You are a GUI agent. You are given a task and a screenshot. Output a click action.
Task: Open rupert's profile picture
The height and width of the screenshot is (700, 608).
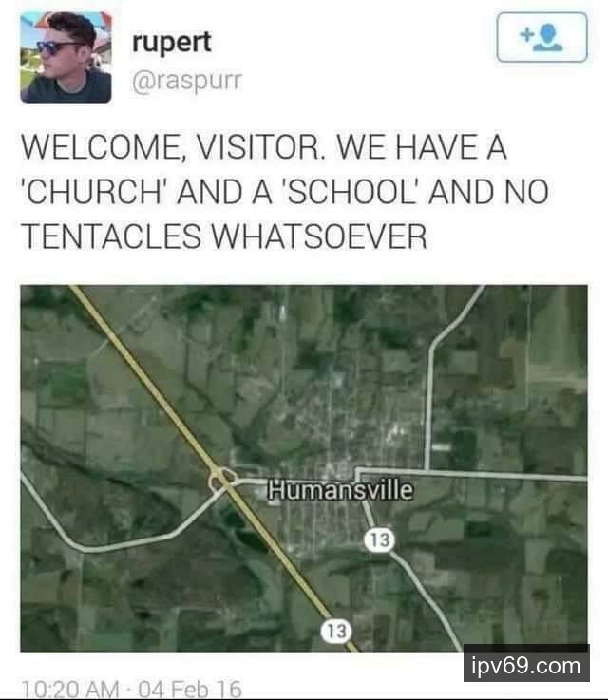(66, 57)
